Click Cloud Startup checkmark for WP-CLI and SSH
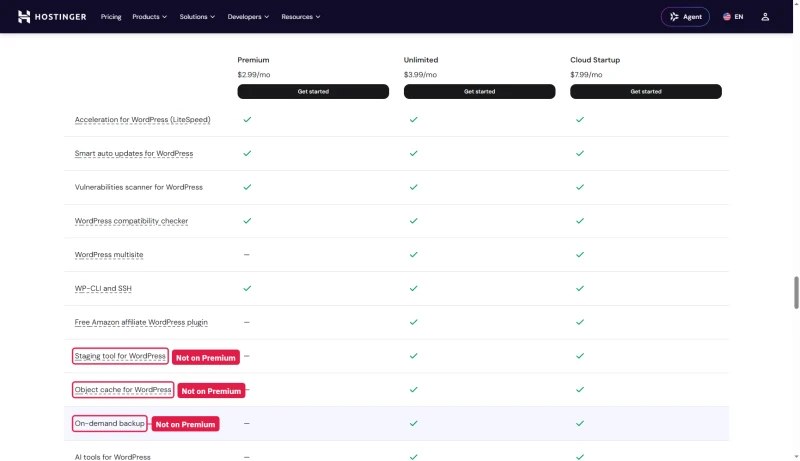The image size is (800, 461). [580, 288]
